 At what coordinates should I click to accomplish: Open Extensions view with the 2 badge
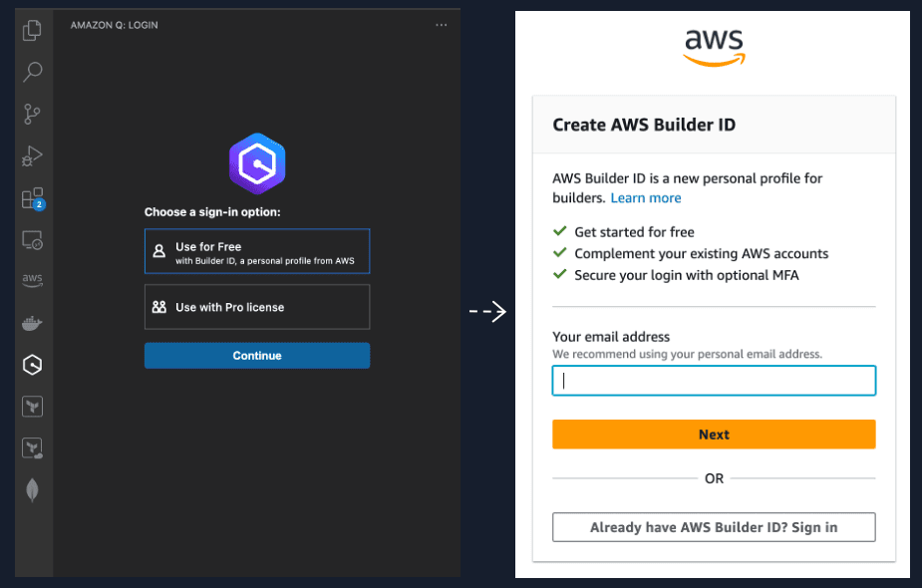click(33, 197)
